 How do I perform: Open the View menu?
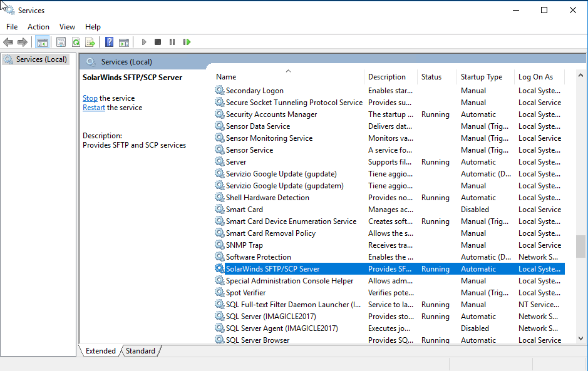tap(67, 27)
